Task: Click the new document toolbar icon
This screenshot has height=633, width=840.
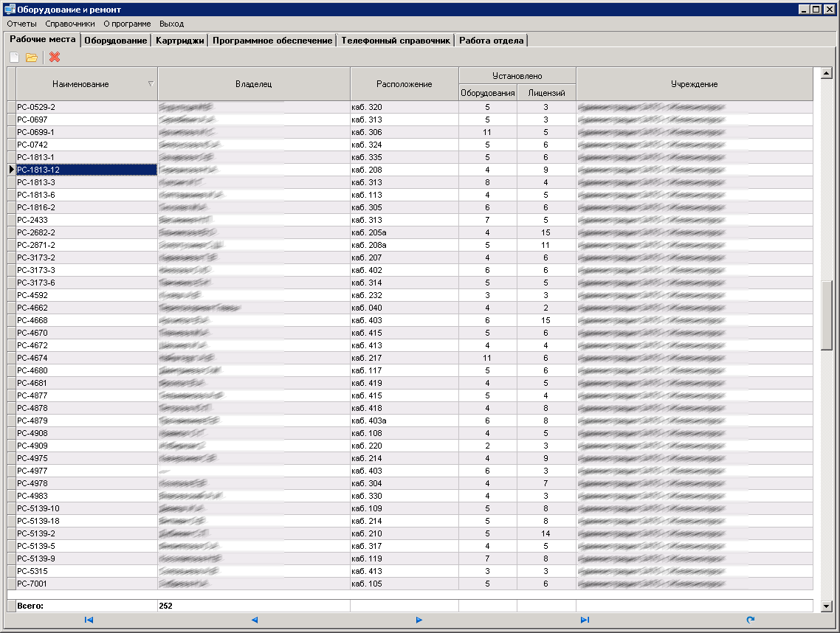Action: pos(15,58)
